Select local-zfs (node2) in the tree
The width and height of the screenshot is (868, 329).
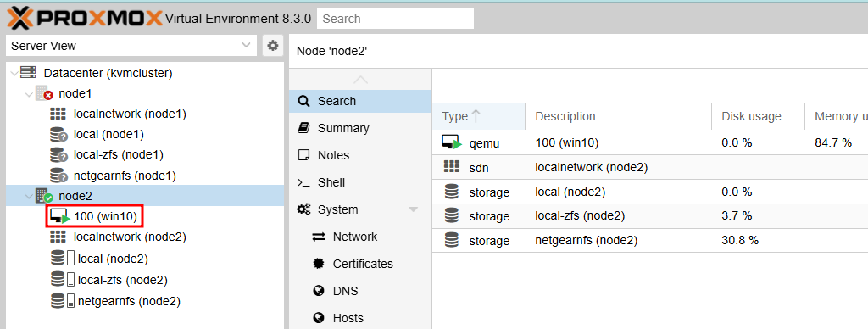tap(123, 280)
